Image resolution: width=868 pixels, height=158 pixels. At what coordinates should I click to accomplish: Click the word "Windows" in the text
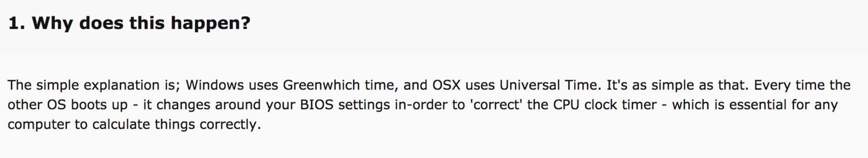point(215,85)
